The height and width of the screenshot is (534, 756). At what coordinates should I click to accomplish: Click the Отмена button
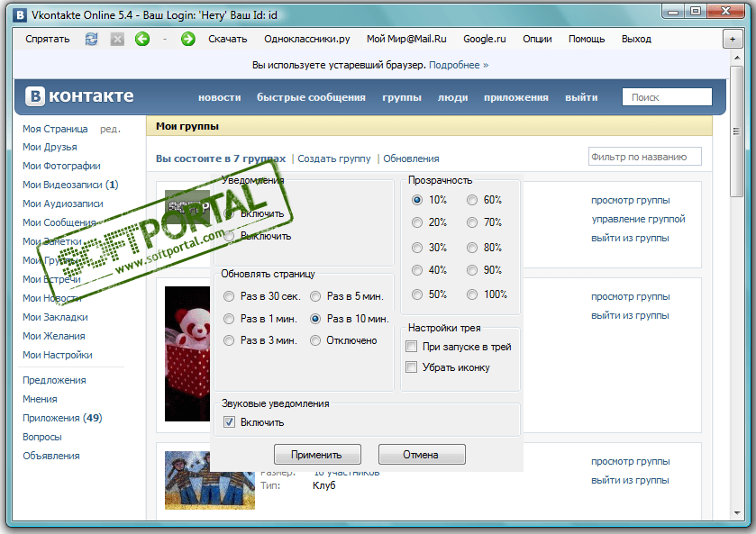(422, 455)
